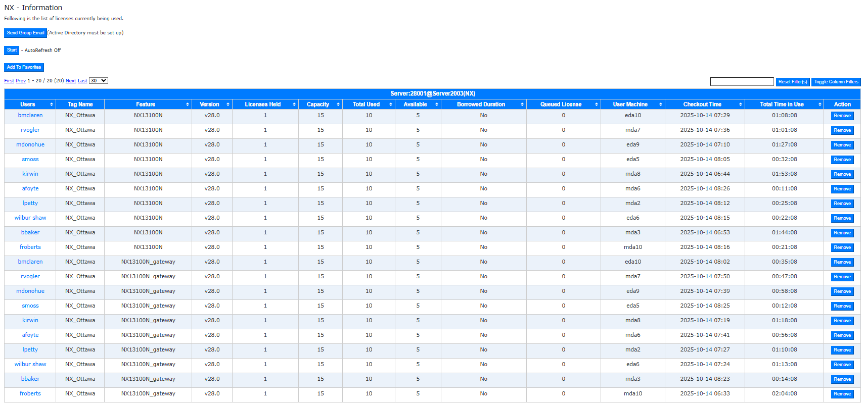This screenshot has width=868, height=404.
Task: Sort by the Users column header
Action: [x=30, y=105]
